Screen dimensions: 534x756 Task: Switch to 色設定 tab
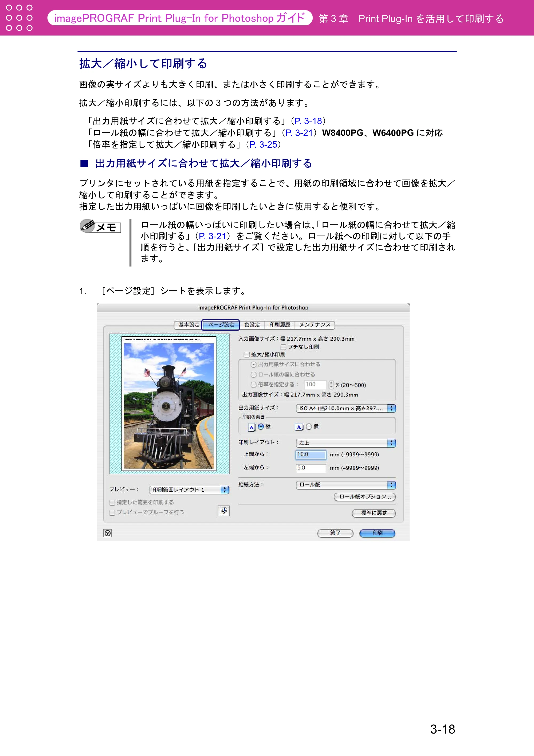point(252,325)
